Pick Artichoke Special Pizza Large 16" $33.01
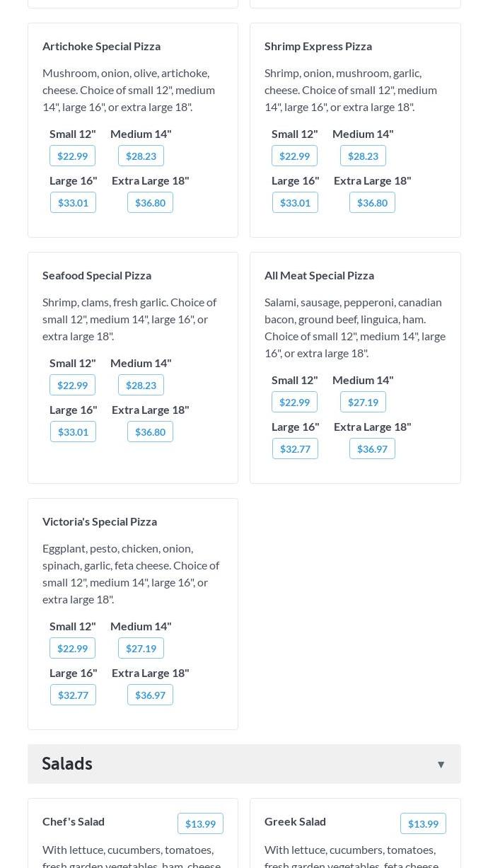The width and height of the screenshot is (488, 868). click(73, 202)
